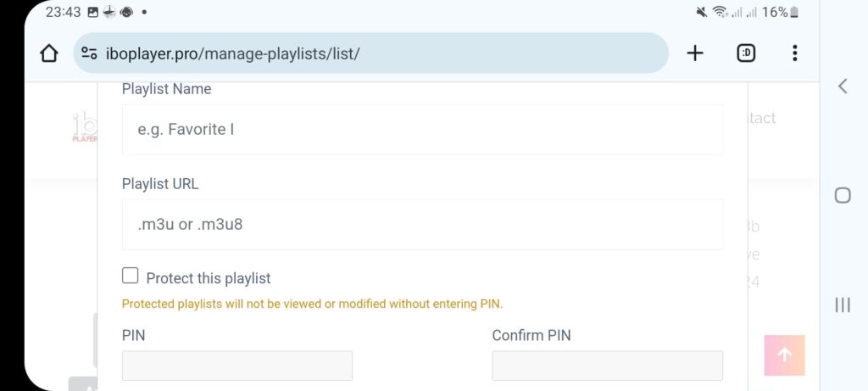Tap the pink scroll-to-top arrow button

(784, 355)
